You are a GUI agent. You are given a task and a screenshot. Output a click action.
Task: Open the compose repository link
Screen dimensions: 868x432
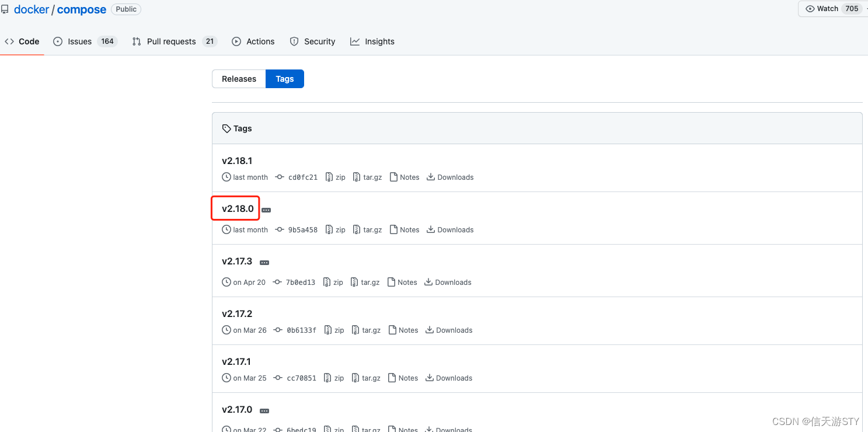81,9
